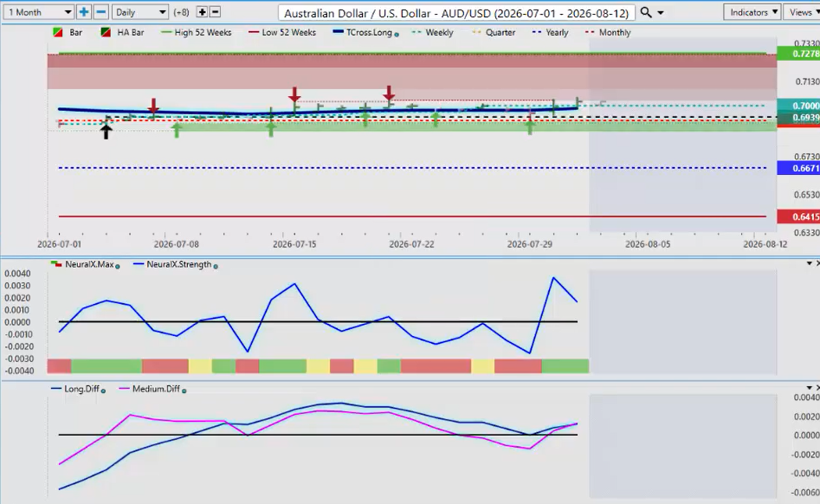The image size is (820, 504).
Task: Toggle the Monthly legend entry
Action: [x=608, y=32]
